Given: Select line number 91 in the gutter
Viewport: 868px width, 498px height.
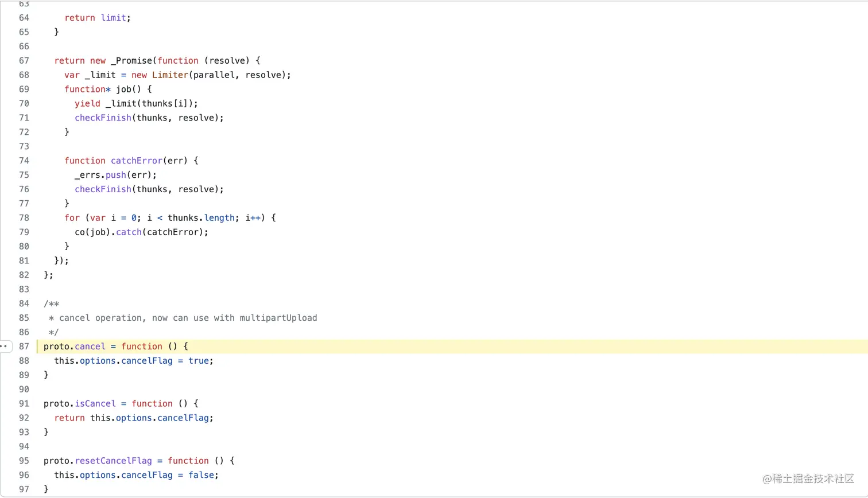Looking at the screenshot, I should point(24,403).
